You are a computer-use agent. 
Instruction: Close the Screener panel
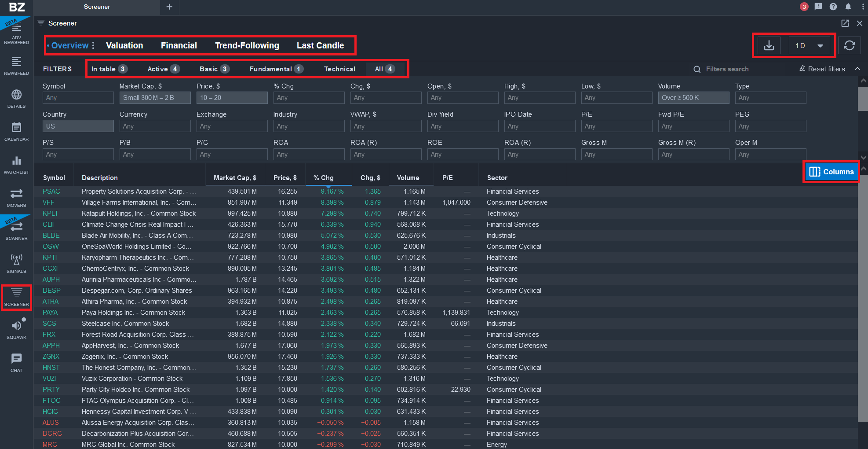859,23
